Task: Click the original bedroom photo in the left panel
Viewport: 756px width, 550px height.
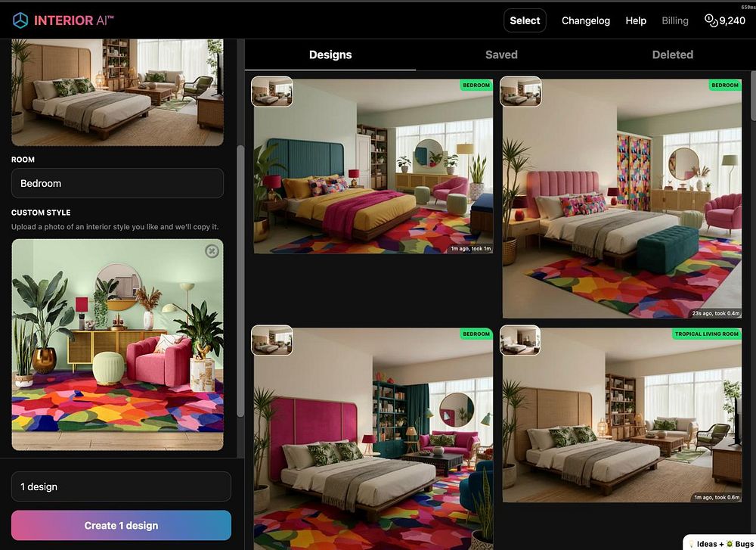Action: [x=118, y=92]
